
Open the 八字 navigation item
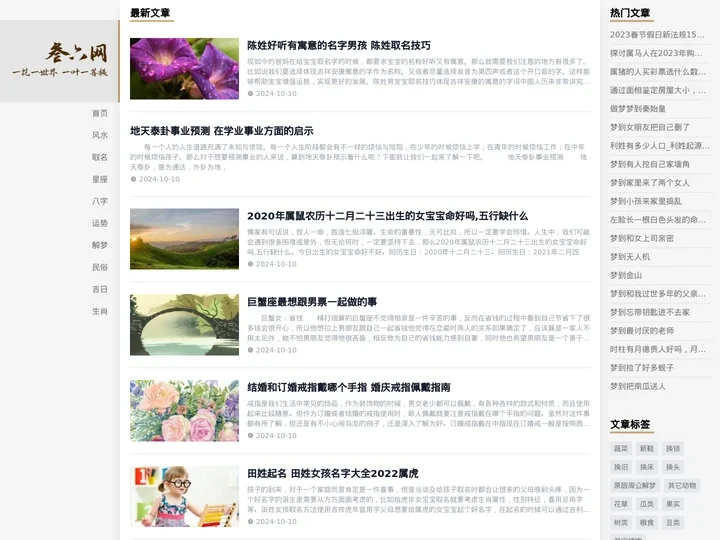coord(100,201)
